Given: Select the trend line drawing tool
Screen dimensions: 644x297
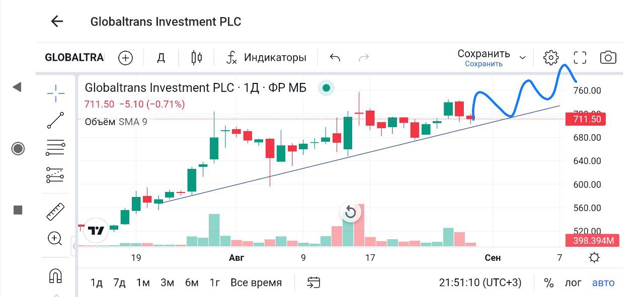Looking at the screenshot, I should [55, 121].
